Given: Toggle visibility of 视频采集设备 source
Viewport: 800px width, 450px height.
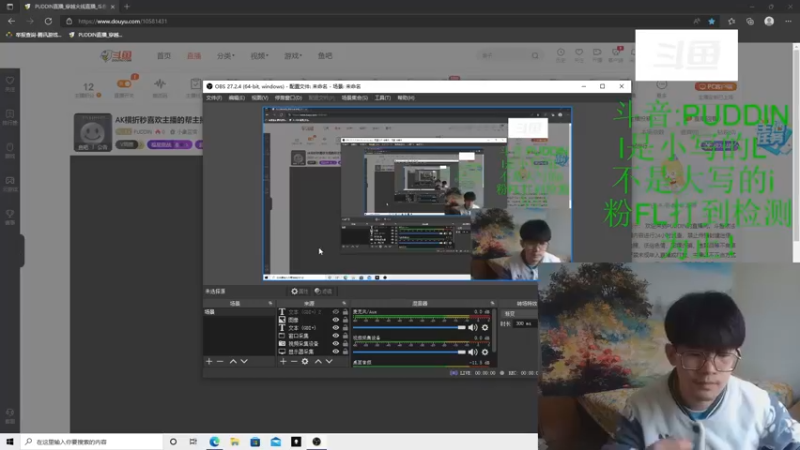Looking at the screenshot, I should pyautogui.click(x=335, y=343).
